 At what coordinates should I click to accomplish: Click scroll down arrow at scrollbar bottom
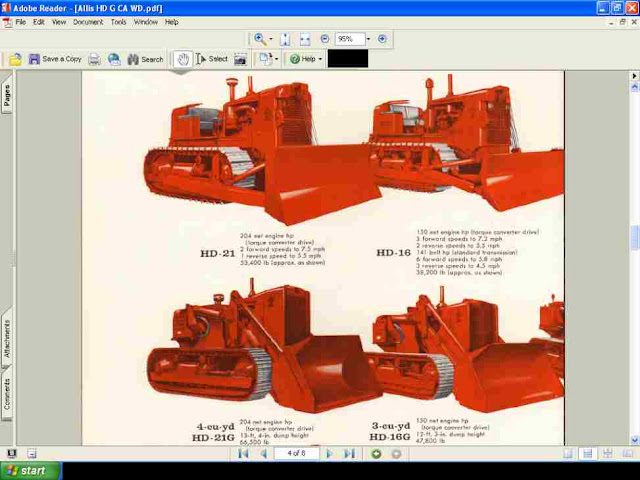click(x=635, y=440)
